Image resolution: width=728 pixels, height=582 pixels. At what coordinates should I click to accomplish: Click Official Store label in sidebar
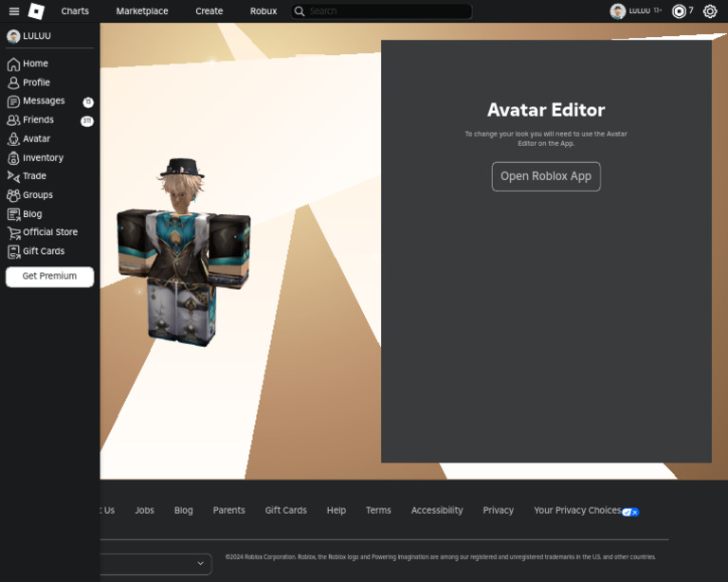tap(50, 232)
